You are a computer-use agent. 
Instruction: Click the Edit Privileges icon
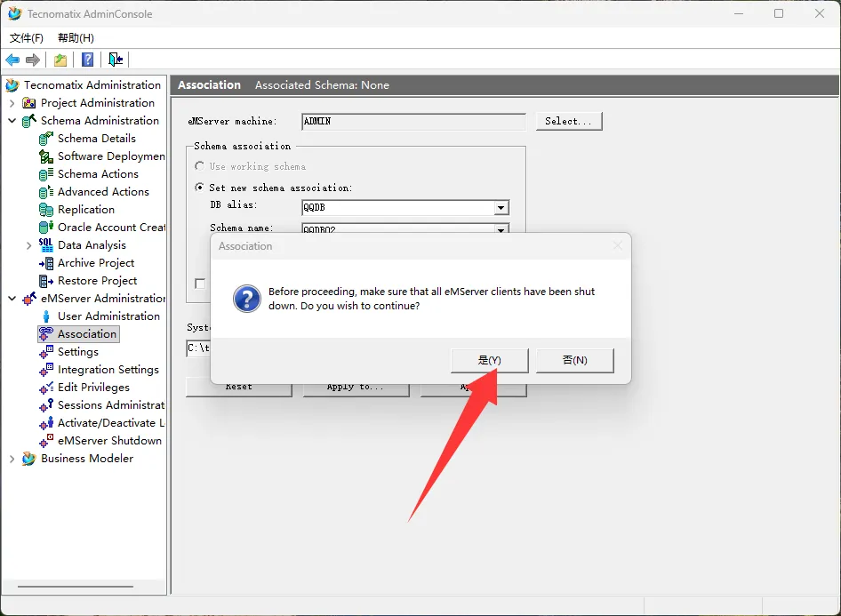pyautogui.click(x=46, y=387)
